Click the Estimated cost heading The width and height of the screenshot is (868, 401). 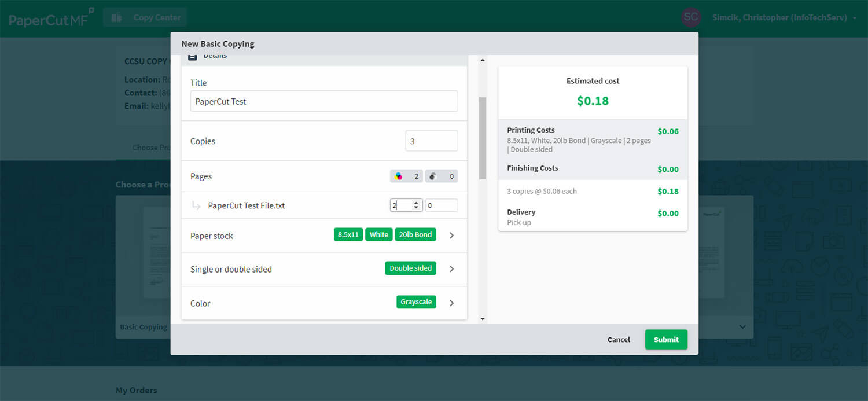[x=593, y=81]
